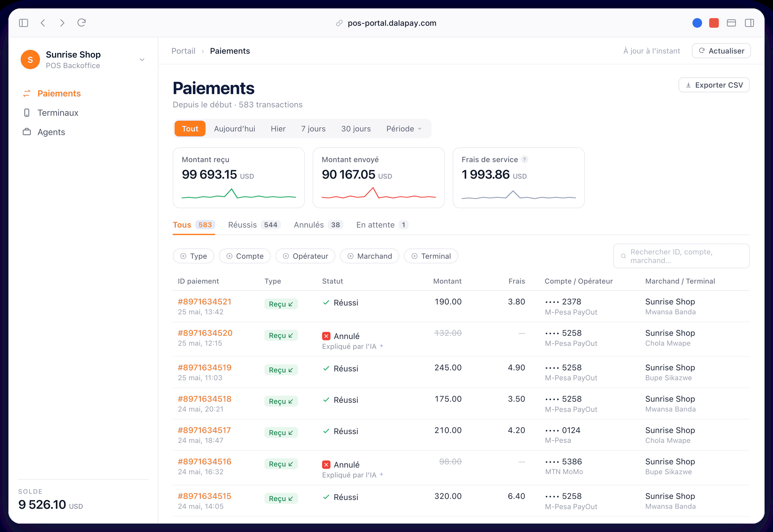Go to Portail breadcrumb link
Viewport: 773px width, 532px height.
pos(183,51)
